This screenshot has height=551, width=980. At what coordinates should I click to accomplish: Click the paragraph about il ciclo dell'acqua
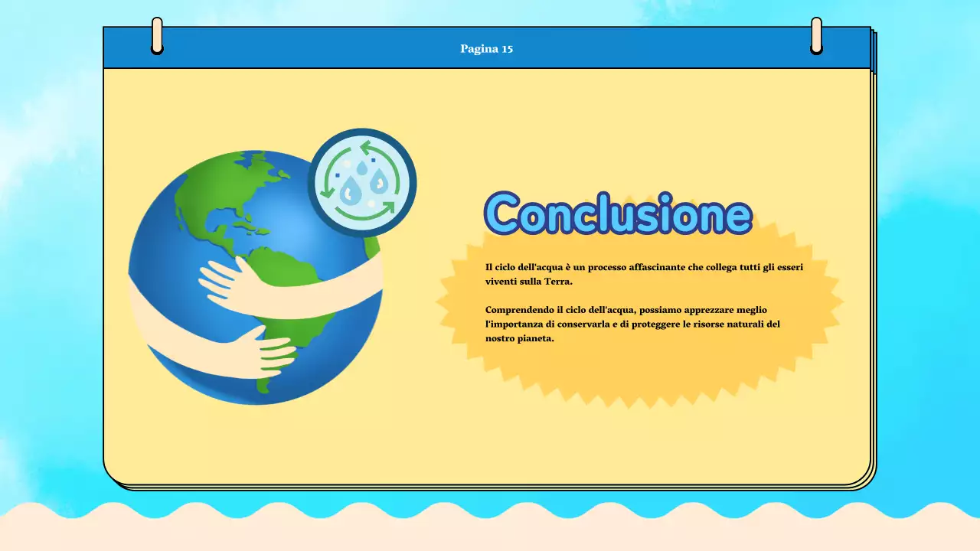643,273
